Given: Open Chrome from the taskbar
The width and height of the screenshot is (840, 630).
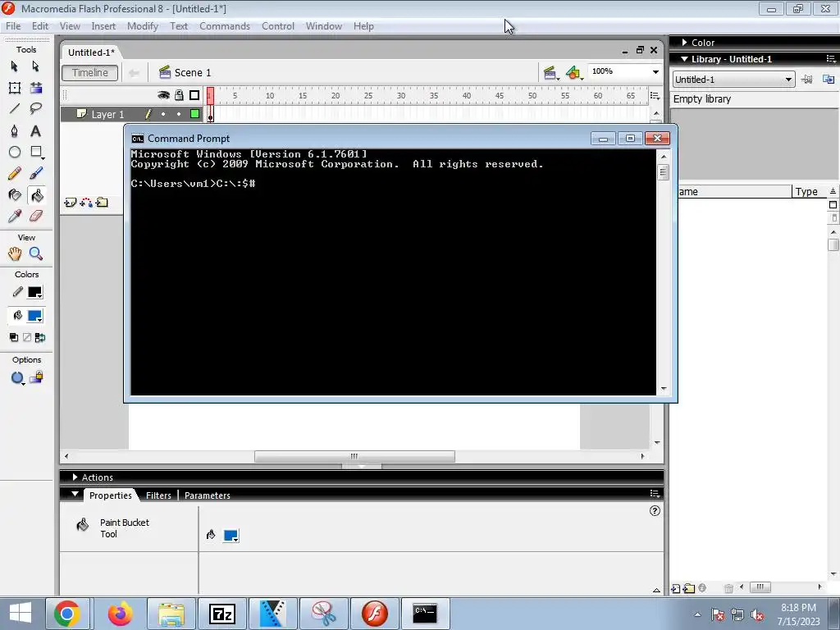Looking at the screenshot, I should 67,614.
